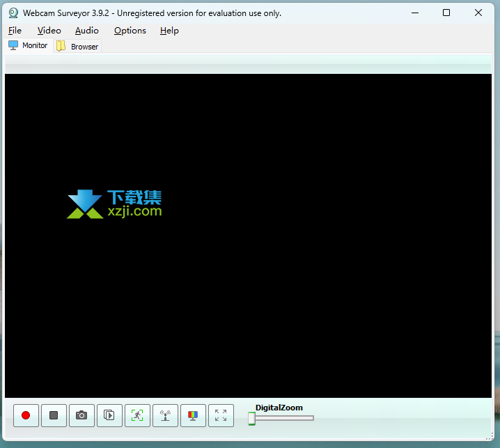500x448 pixels.
Task: Start the sequence capture (frames with play icon)
Action: tap(109, 415)
